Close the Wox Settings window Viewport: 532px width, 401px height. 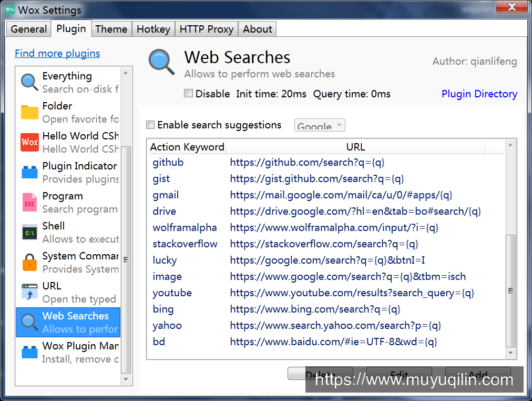511,7
